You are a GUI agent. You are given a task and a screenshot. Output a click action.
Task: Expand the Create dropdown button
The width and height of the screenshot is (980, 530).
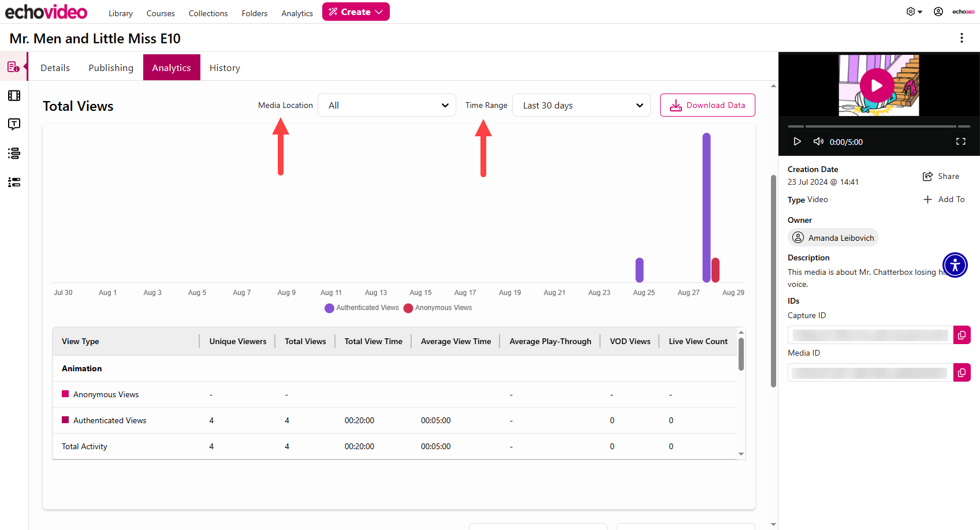coord(356,12)
